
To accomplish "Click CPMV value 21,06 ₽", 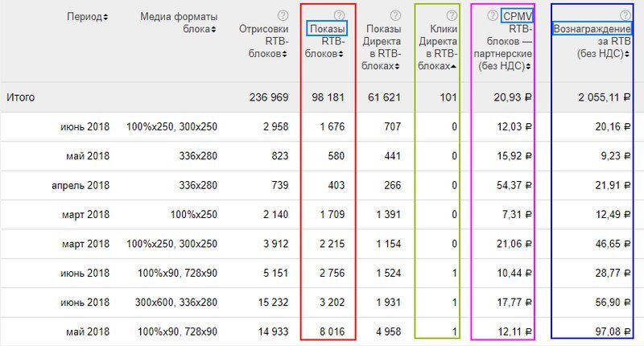I will pos(514,244).
